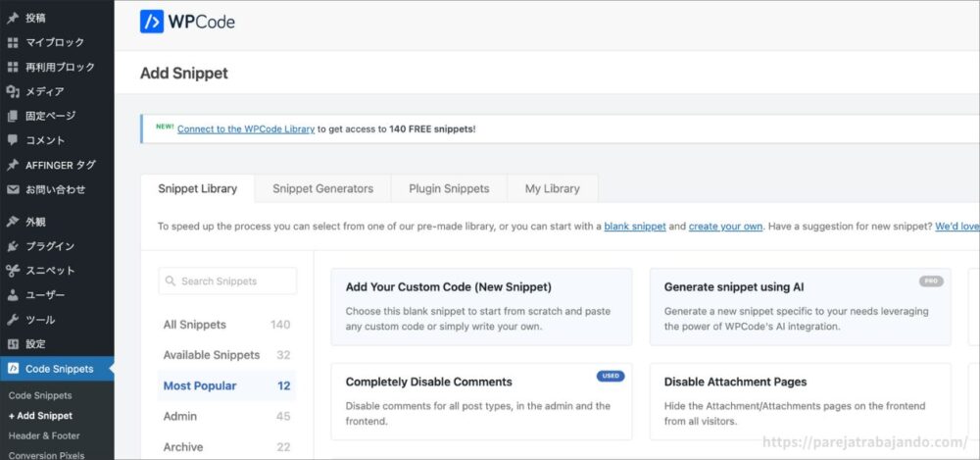Choose Generate snippet using AI card
This screenshot has height=460, width=980.
800,307
